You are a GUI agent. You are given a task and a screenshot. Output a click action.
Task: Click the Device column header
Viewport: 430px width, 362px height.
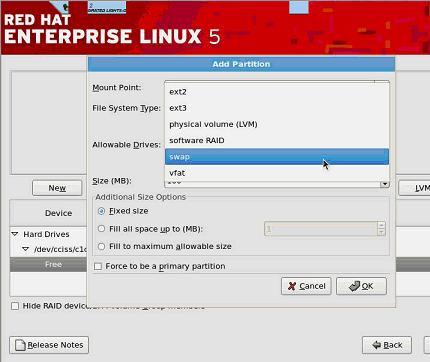pos(49,213)
